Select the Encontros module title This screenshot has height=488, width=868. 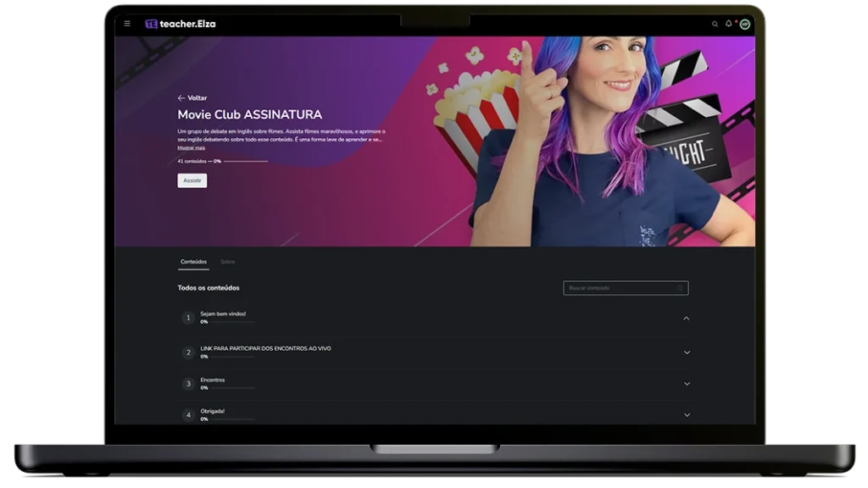(213, 380)
